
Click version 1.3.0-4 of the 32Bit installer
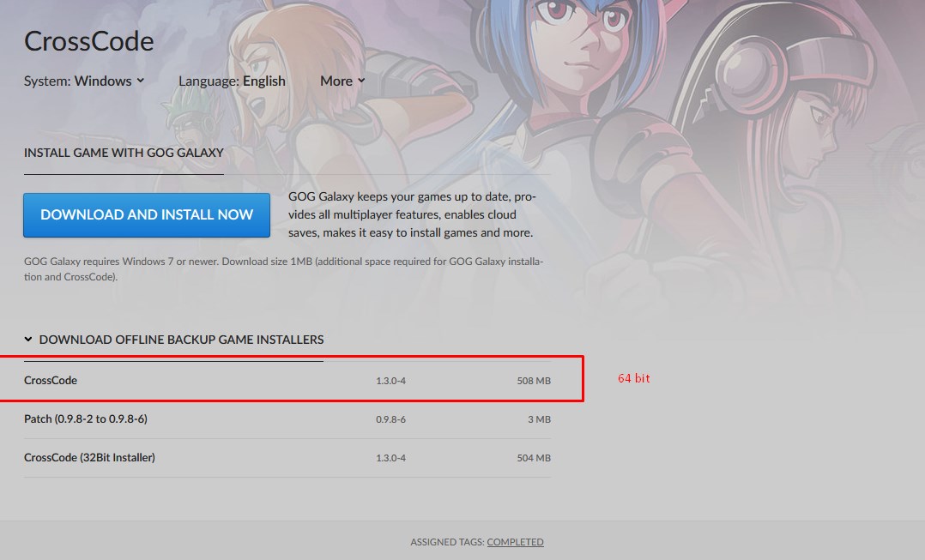pyautogui.click(x=390, y=458)
